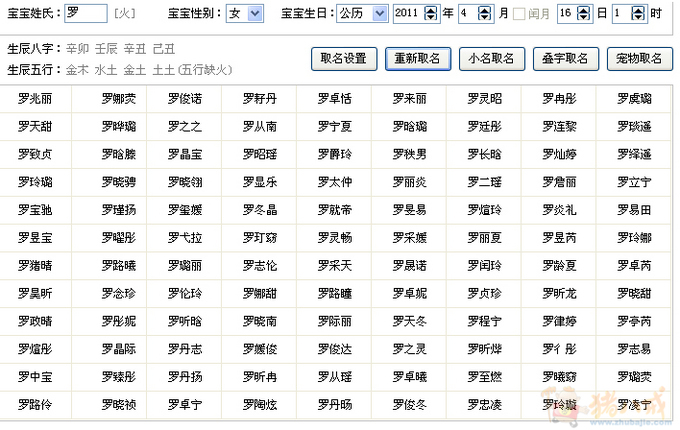Select the name 罗昕龙
680x430 pixels.
click(559, 294)
